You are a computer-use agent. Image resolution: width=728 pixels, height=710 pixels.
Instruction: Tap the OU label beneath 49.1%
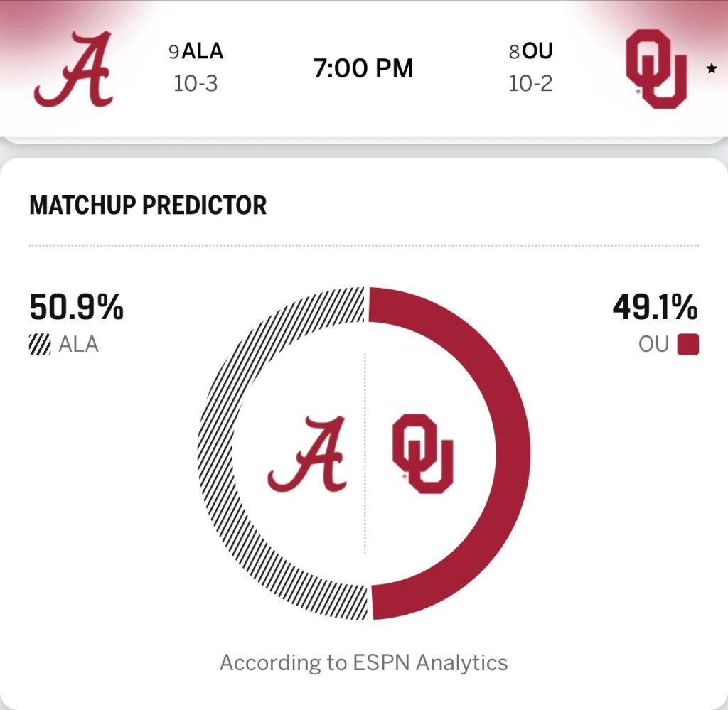654,345
